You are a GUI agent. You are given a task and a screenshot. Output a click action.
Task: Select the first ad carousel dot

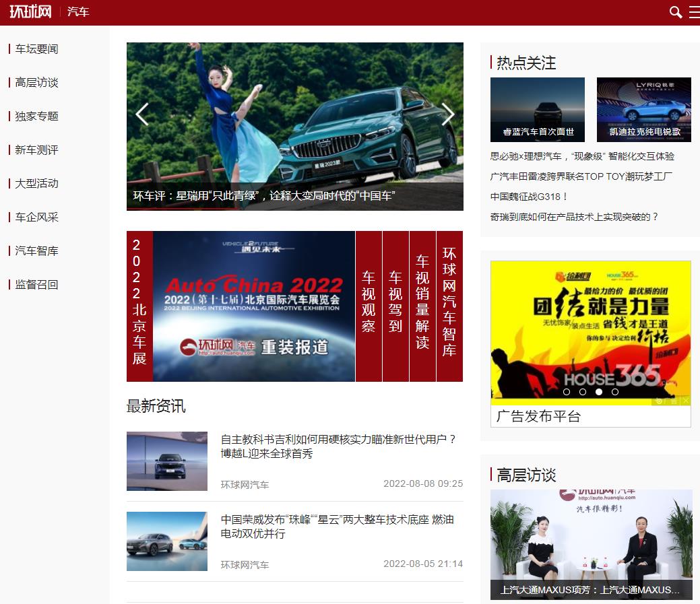(x=567, y=392)
